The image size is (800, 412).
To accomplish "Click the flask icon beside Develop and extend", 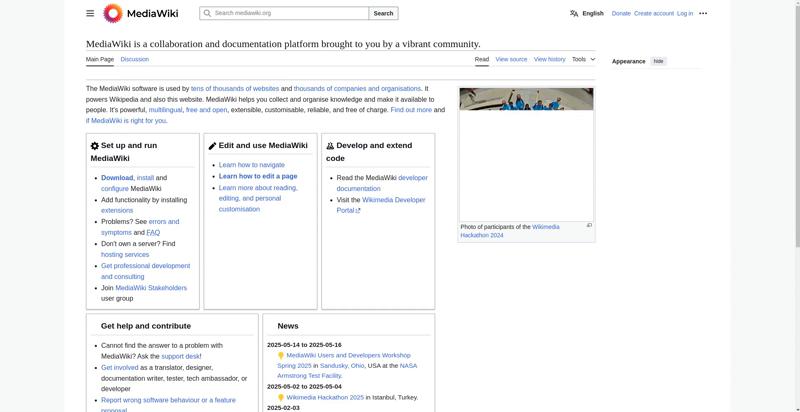I will (x=330, y=146).
